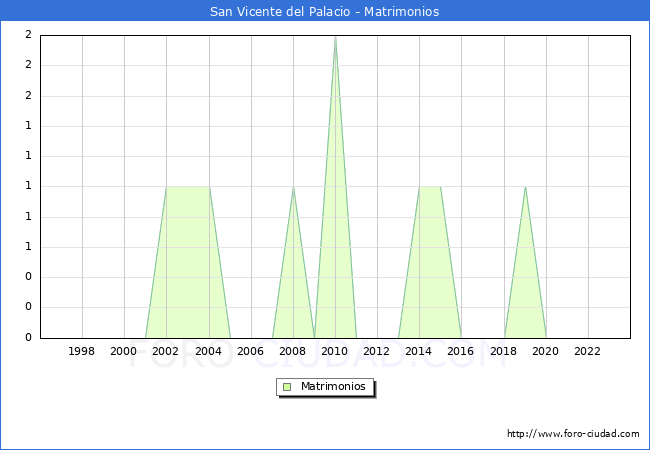650x450 pixels.
Task: Click the 2008 x-axis label
Action: click(293, 351)
